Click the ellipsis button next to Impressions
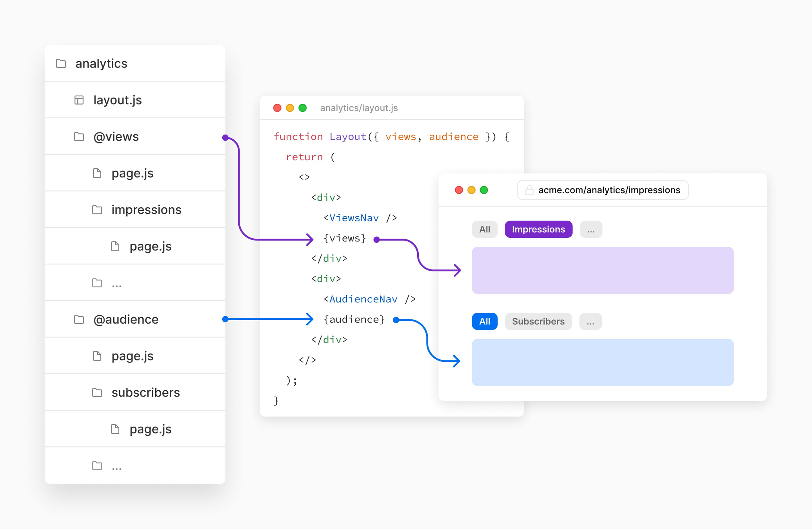The width and height of the screenshot is (812, 529). click(591, 229)
